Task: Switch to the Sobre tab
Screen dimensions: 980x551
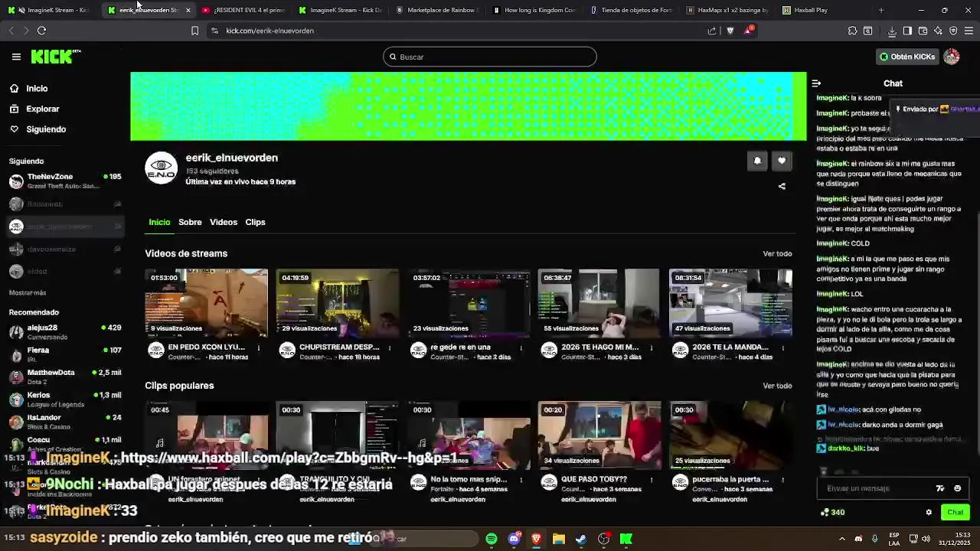Action: coord(190,222)
